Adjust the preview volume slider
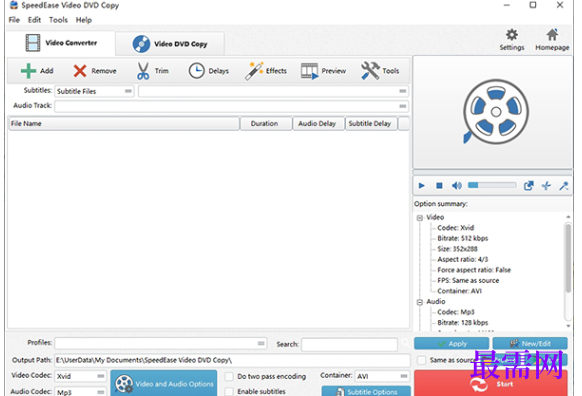 pyautogui.click(x=492, y=185)
